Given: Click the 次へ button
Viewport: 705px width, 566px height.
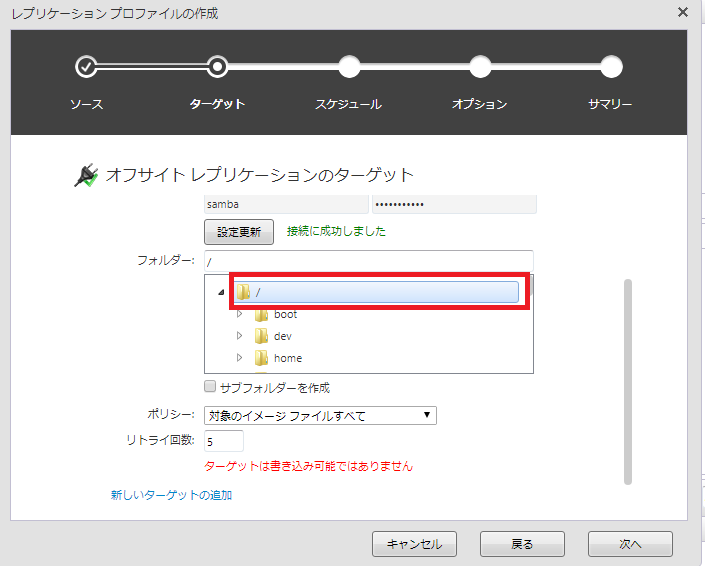Looking at the screenshot, I should point(630,544).
